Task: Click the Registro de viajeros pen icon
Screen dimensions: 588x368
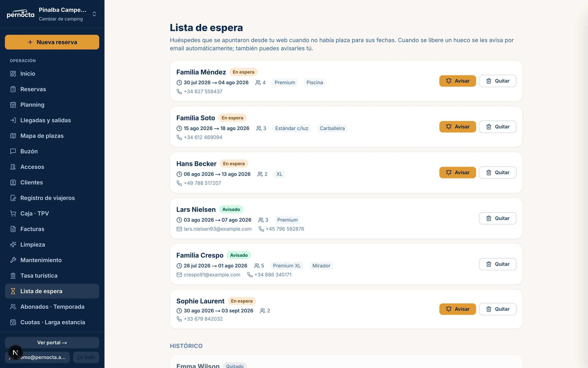Action: point(13,198)
